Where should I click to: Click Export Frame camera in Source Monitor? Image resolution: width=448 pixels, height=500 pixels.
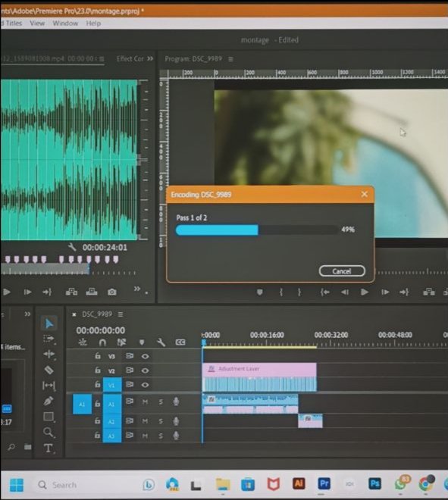(x=111, y=292)
